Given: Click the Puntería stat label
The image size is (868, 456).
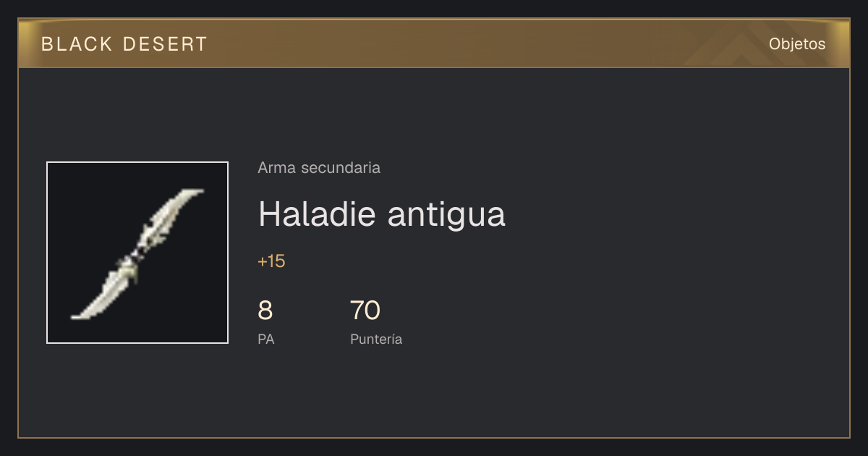Looking at the screenshot, I should [x=376, y=339].
